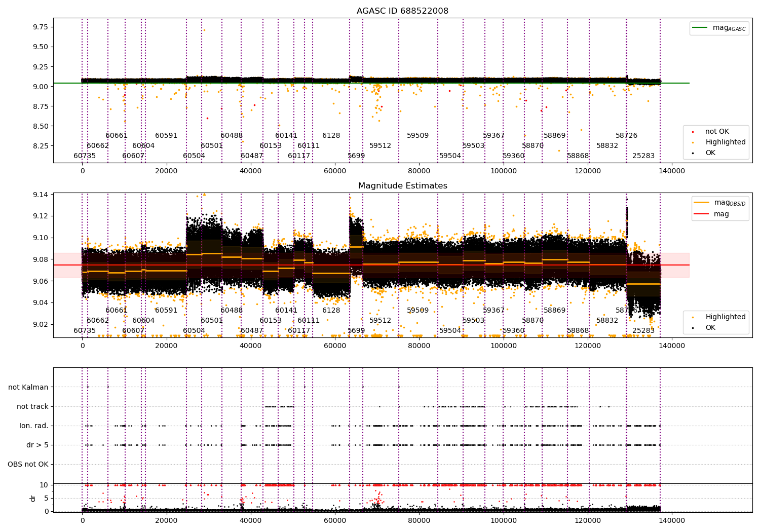Click the 'Ion. rad.' axis label

point(34,426)
